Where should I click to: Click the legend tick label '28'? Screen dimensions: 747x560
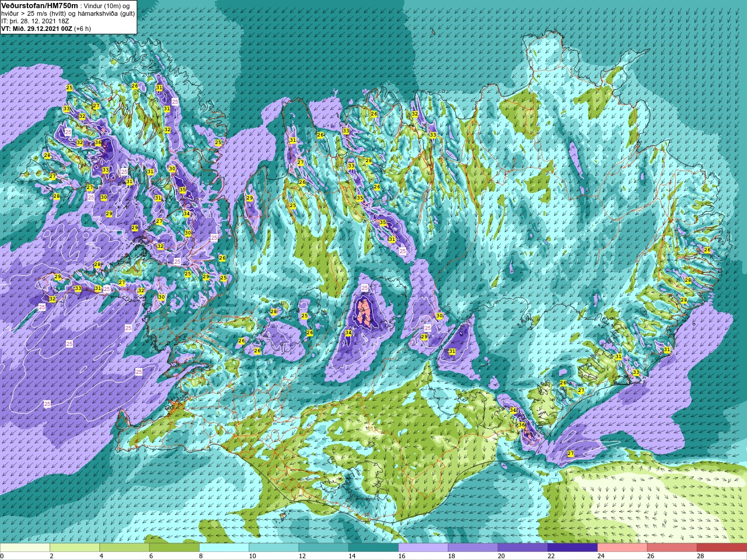(700, 556)
